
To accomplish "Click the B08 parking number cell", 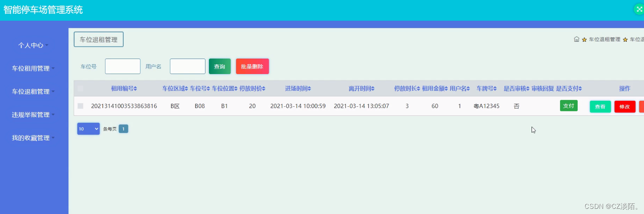I will pos(199,106).
